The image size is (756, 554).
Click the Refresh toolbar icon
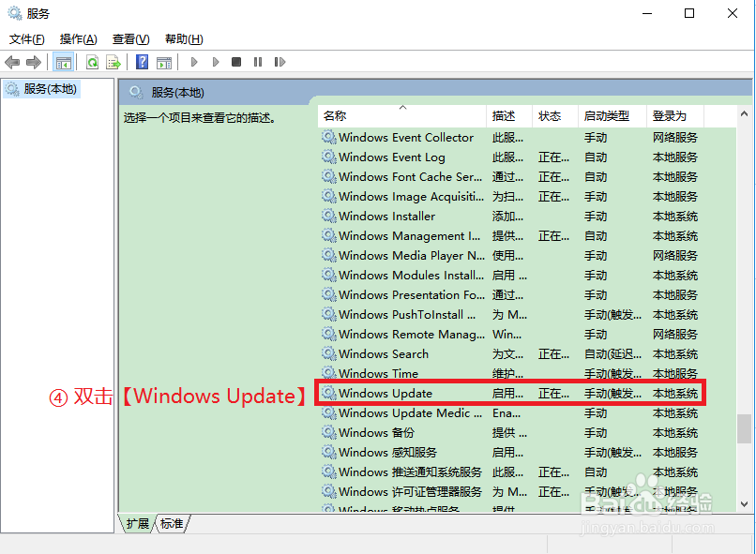pos(92,62)
